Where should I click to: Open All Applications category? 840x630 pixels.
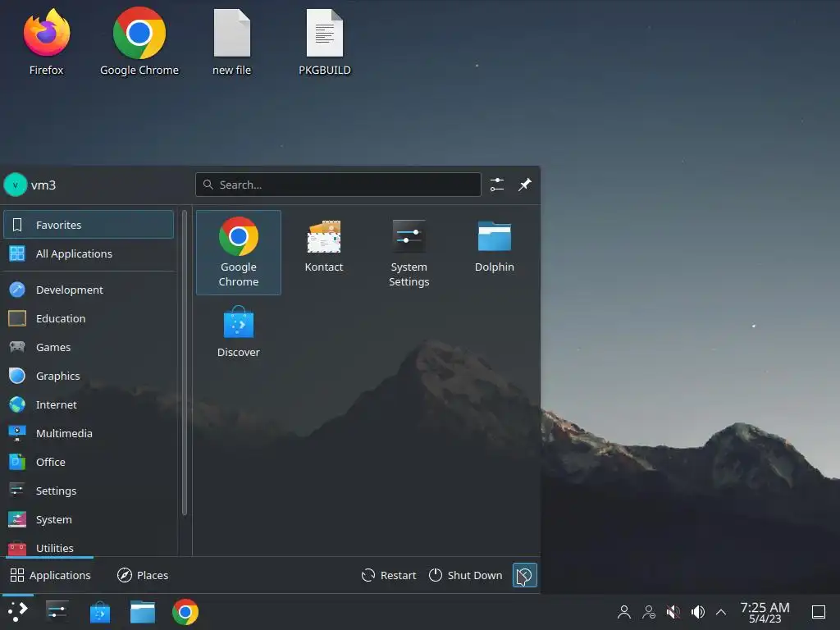pos(89,254)
